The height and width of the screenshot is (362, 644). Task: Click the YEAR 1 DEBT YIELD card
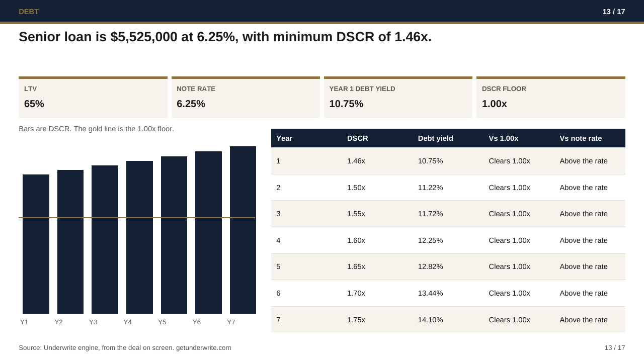point(398,98)
